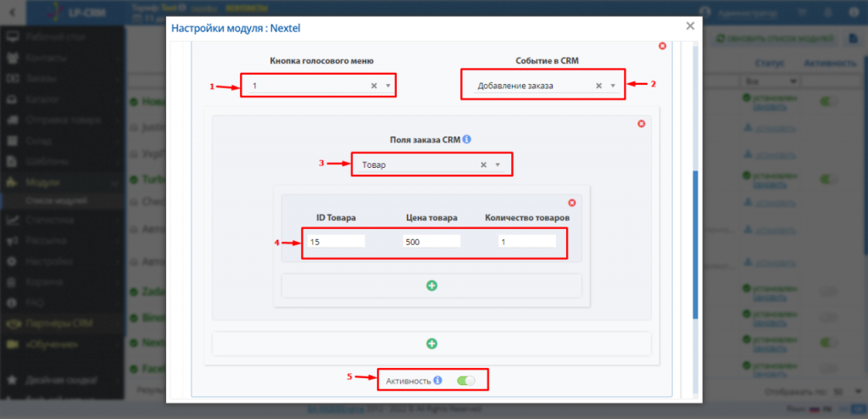
Task: Show info tooltip for Поля заказа CRM
Action: coord(466,139)
